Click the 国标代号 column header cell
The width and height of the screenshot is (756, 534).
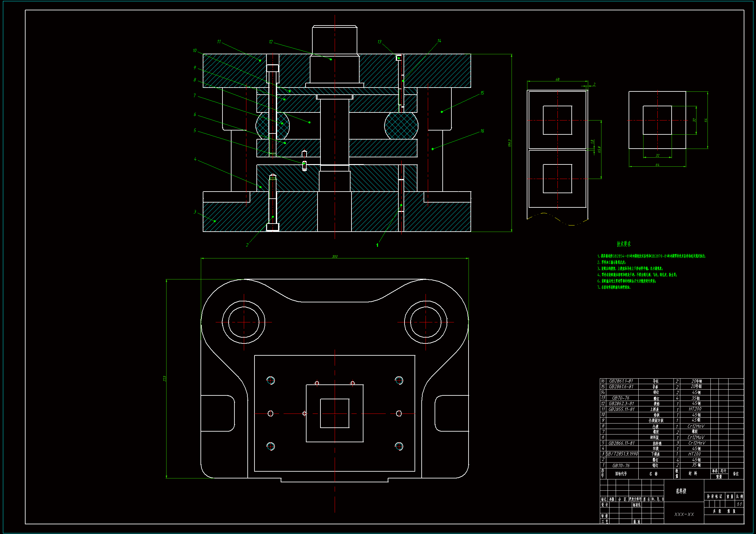[x=621, y=474]
